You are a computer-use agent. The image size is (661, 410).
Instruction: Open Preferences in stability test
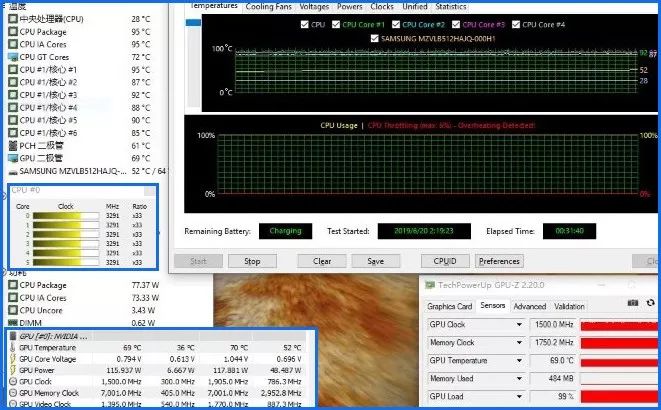pyautogui.click(x=499, y=261)
